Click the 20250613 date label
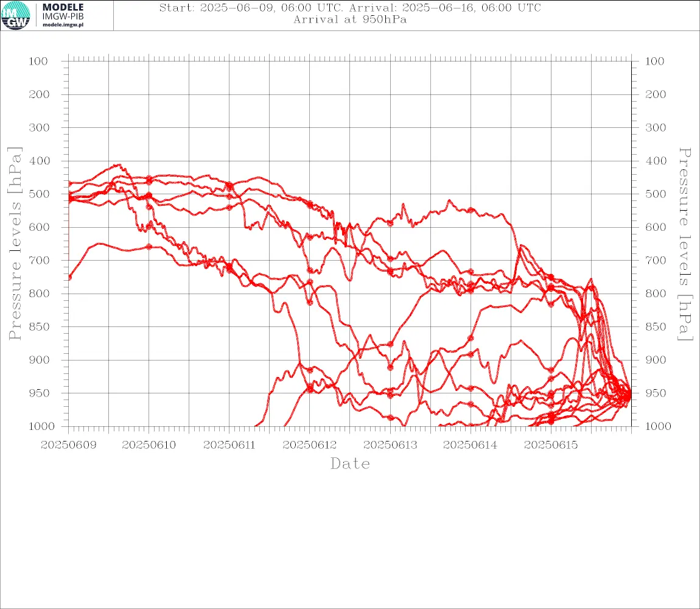700x609 pixels. click(390, 445)
